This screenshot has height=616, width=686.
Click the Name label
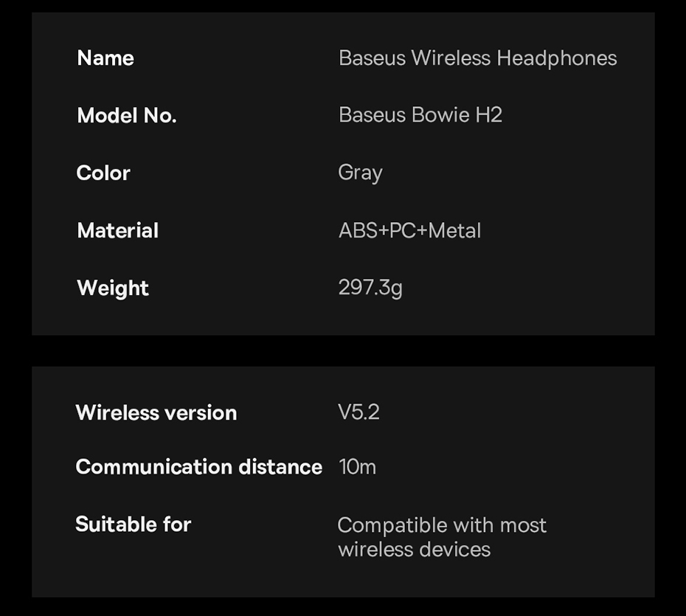(x=105, y=58)
